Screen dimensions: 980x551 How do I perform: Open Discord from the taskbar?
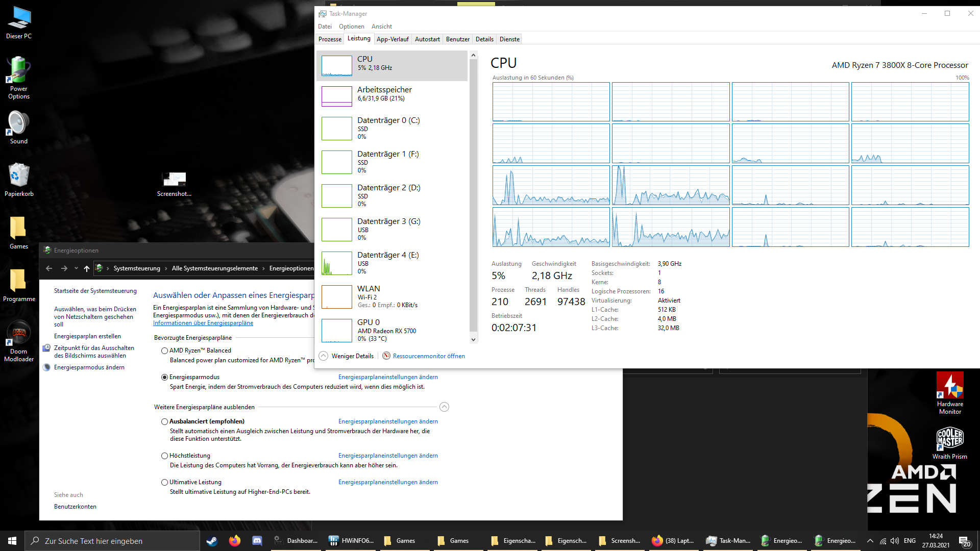coord(257,541)
